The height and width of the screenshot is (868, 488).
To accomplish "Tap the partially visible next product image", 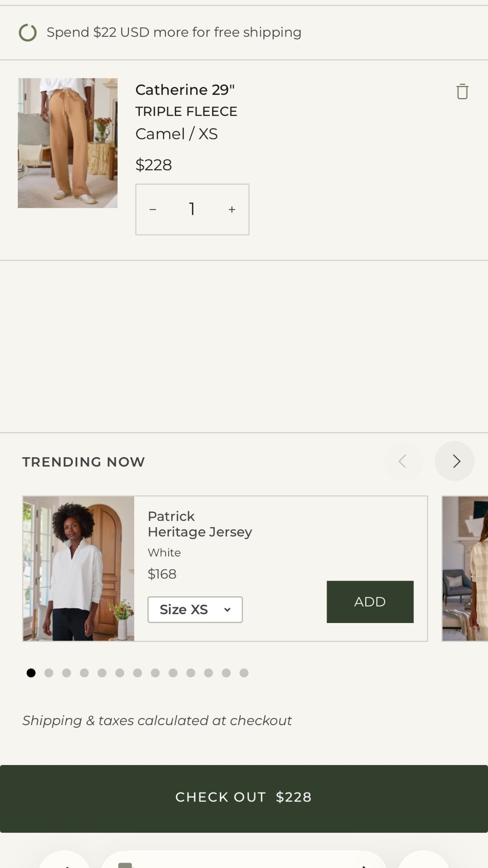I will click(465, 568).
